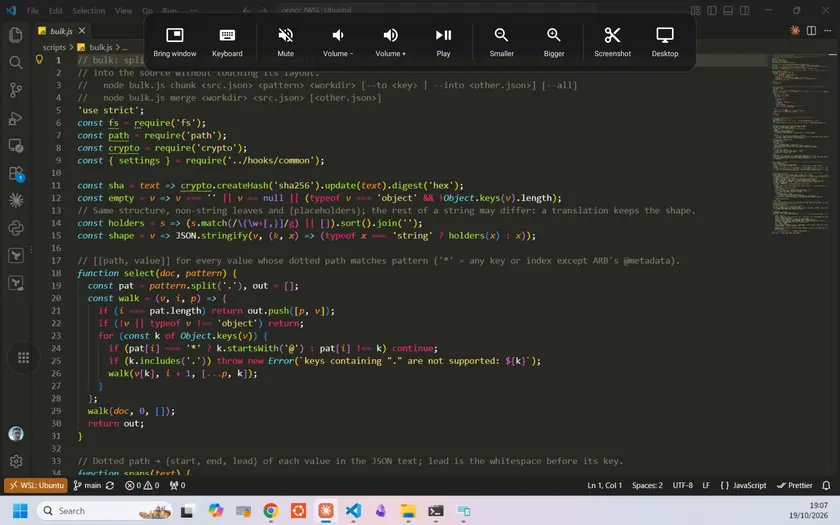Open the terminal icon on taskbar
The image size is (840, 525).
(436, 511)
